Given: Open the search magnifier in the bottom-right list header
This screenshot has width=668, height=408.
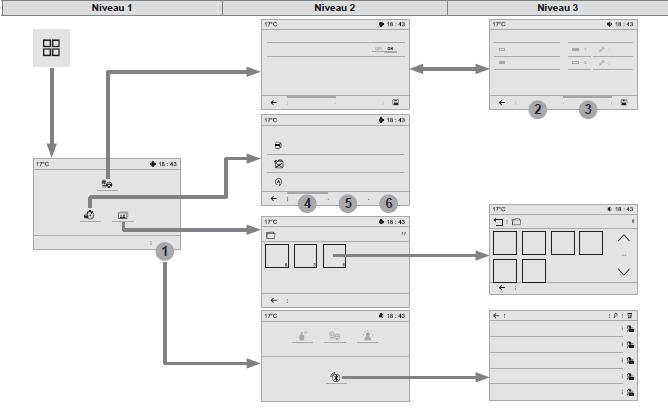Looking at the screenshot, I should point(615,316).
